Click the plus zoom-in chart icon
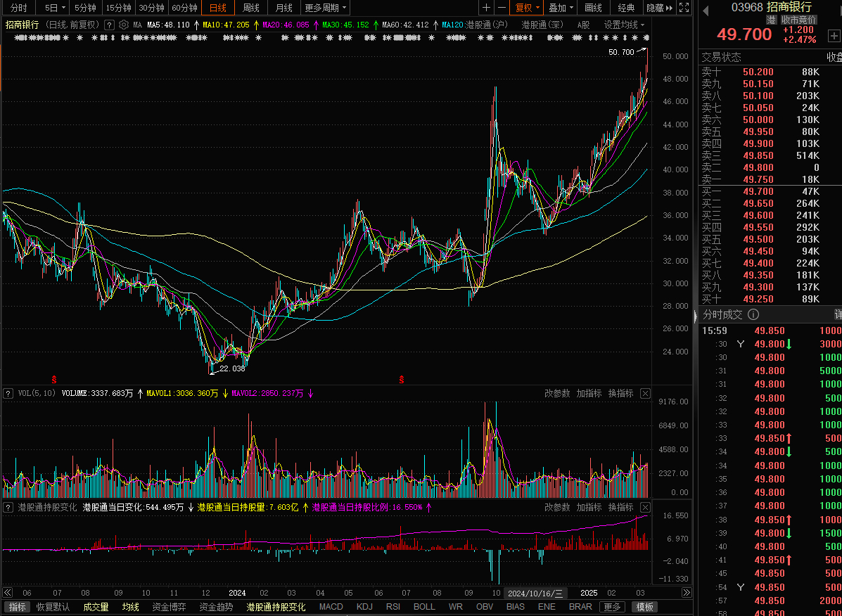The height and width of the screenshot is (616, 842). (x=486, y=8)
